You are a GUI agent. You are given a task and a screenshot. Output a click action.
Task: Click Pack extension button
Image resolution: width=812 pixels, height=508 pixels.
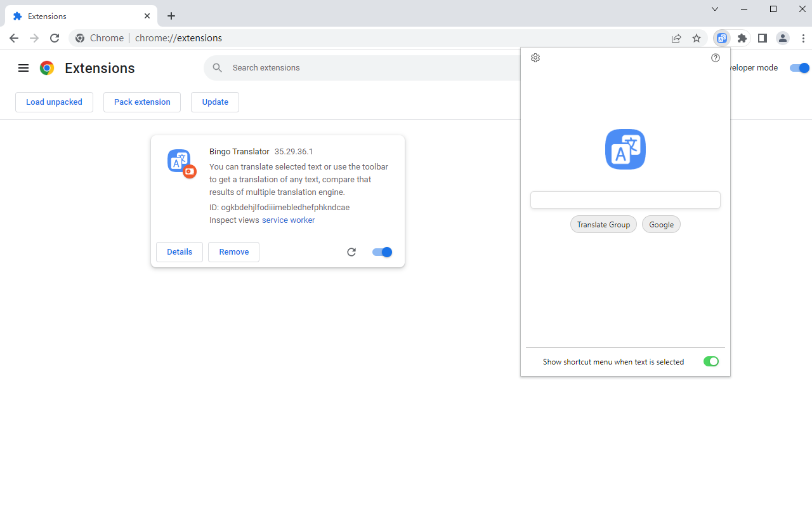pos(142,102)
